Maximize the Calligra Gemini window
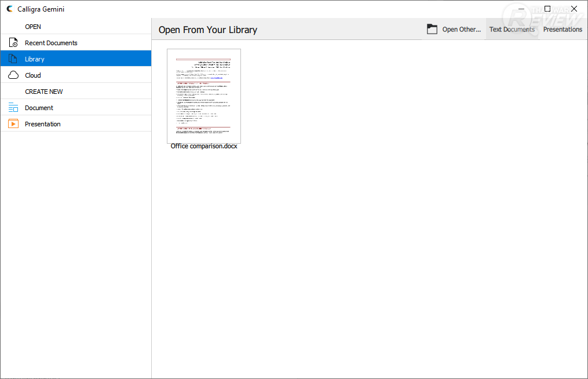 [547, 9]
